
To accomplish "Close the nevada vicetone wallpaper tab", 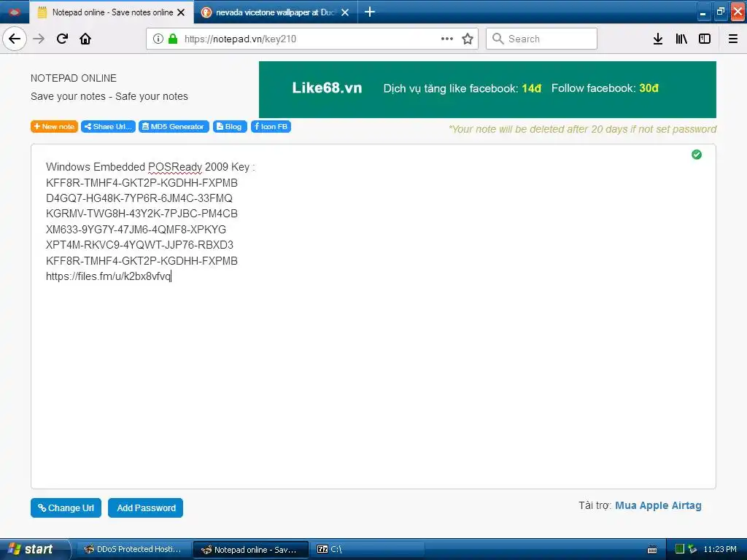I will point(345,12).
